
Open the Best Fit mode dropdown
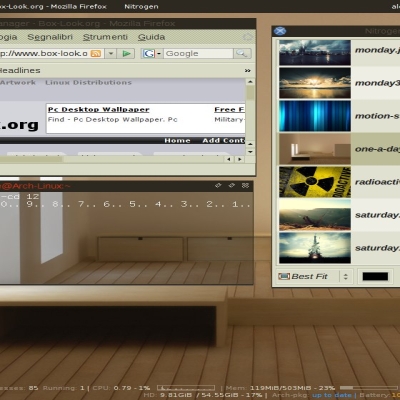pos(314,276)
